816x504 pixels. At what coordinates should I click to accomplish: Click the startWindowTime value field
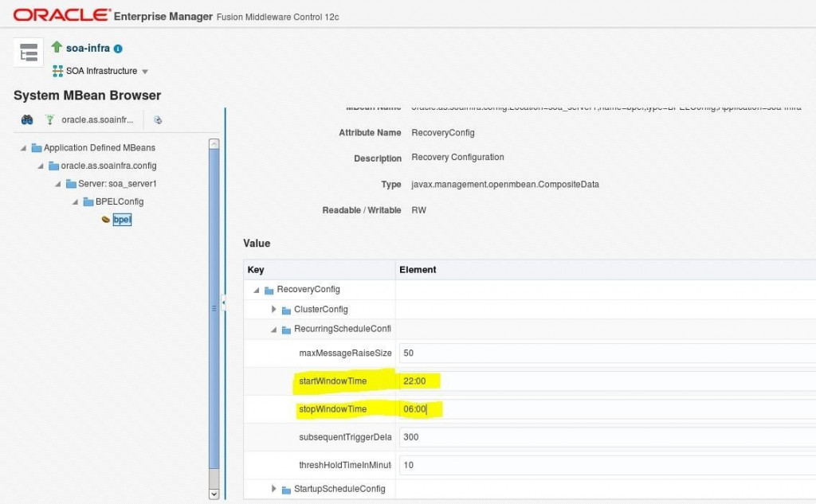607,381
